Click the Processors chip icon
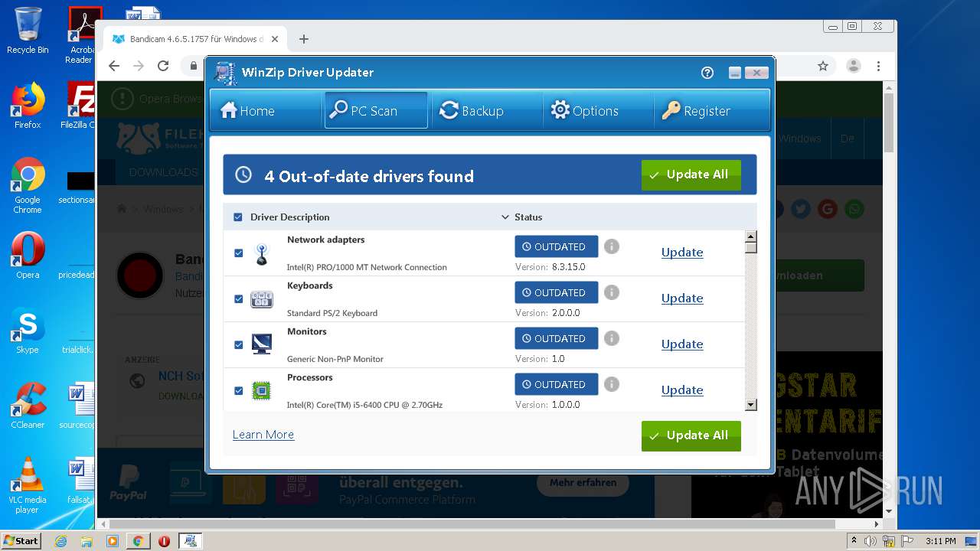This screenshot has height=551, width=980. pyautogui.click(x=262, y=390)
